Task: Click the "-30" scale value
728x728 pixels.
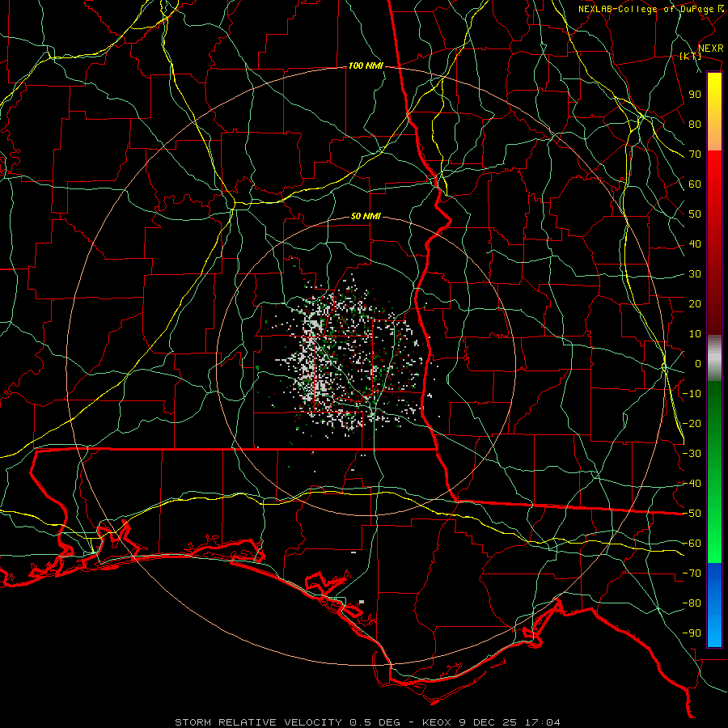Action: coord(692,454)
